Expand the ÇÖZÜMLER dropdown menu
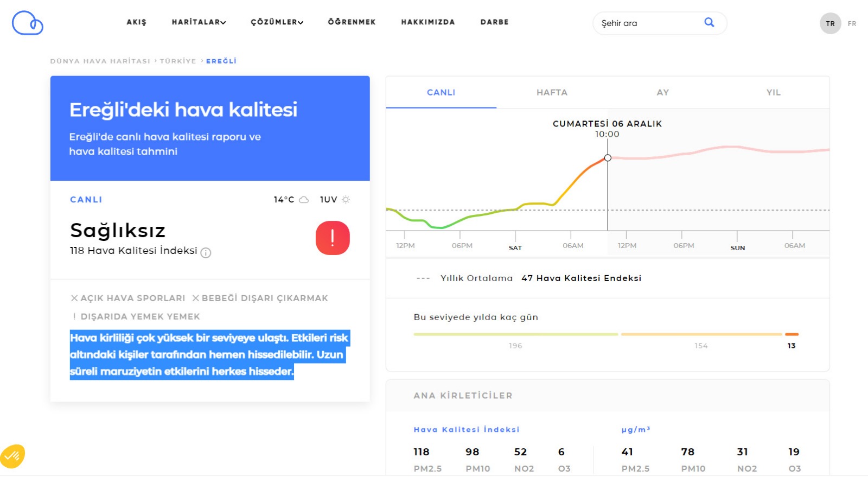The height and width of the screenshot is (477, 868). tap(277, 22)
